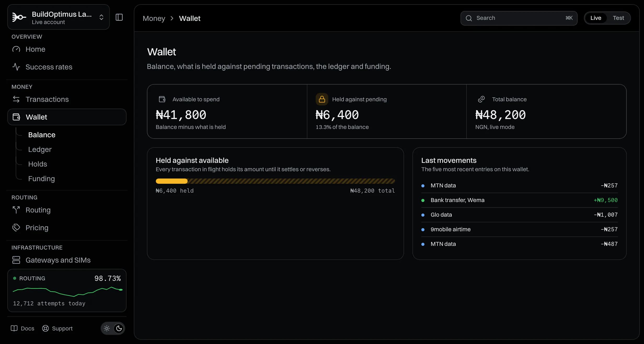The width and height of the screenshot is (644, 344).
Task: Click '₦6,400 held' label under bar
Action: pos(175,191)
